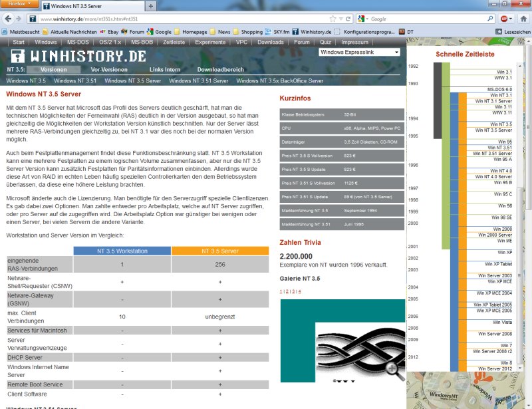Open the Homepage bookmark folder
This screenshot has width=532, height=409.
click(191, 32)
